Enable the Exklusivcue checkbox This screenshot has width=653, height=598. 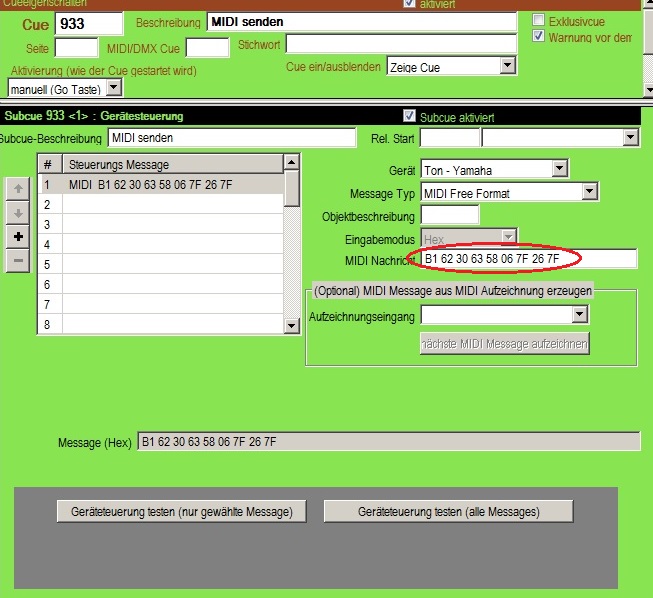(x=539, y=21)
